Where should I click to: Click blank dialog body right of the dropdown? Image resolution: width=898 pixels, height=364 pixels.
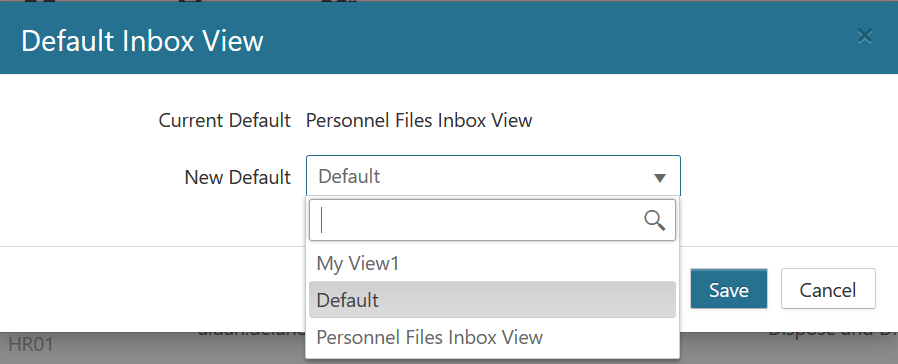pyautogui.click(x=787, y=177)
